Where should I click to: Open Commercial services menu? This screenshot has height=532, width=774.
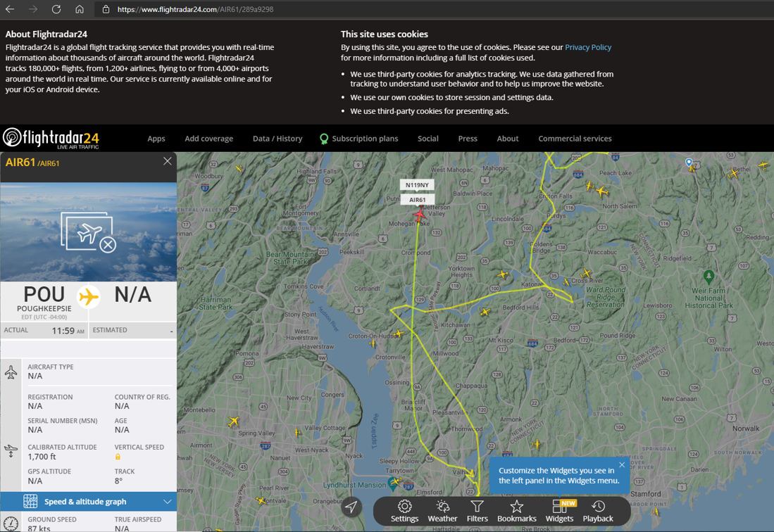coord(575,139)
